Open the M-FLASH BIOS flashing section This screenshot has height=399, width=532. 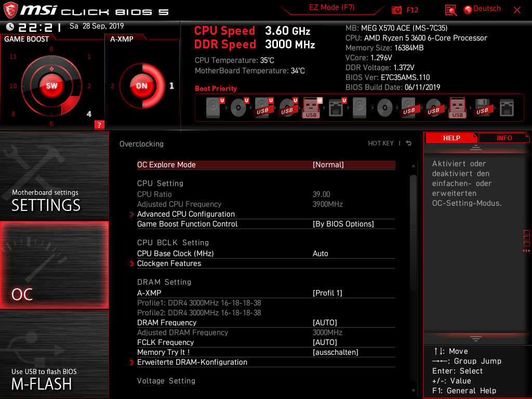point(54,354)
